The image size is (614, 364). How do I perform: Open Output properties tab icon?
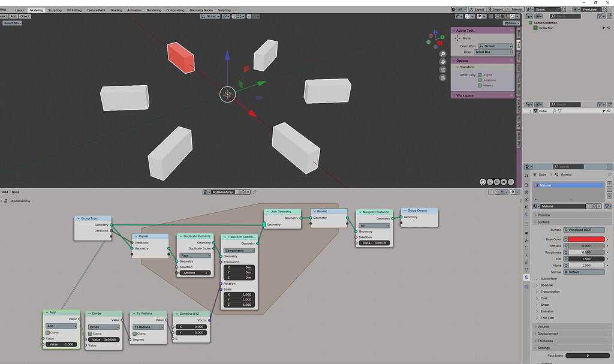pos(526,192)
